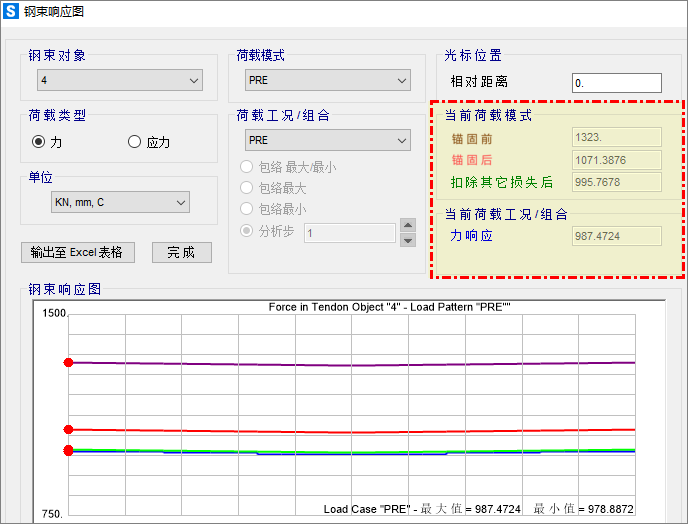Select the 力 radio button
688x524 pixels.
(x=39, y=142)
